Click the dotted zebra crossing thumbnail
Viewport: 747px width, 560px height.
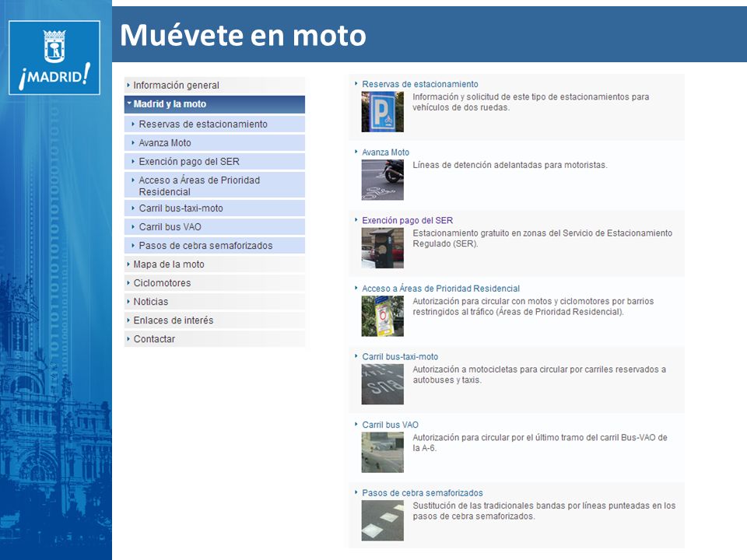click(383, 520)
